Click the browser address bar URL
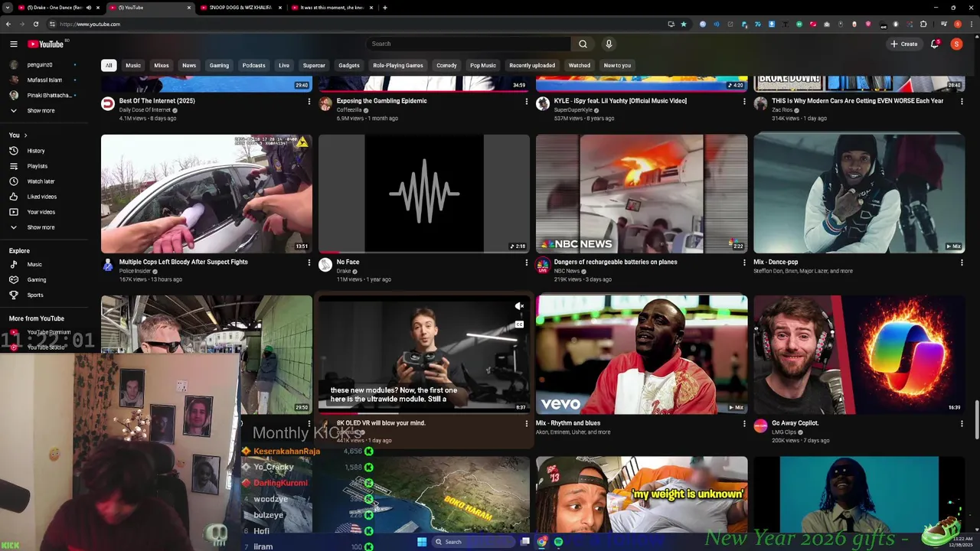Image resolution: width=980 pixels, height=551 pixels. [x=90, y=24]
